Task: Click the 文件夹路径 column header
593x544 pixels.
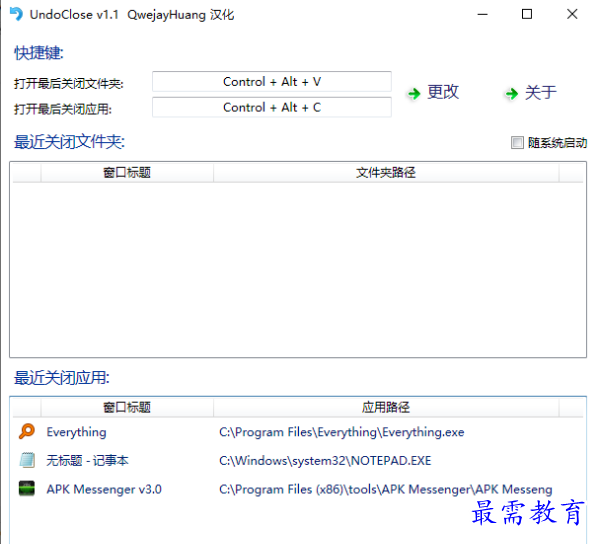Action: [386, 173]
